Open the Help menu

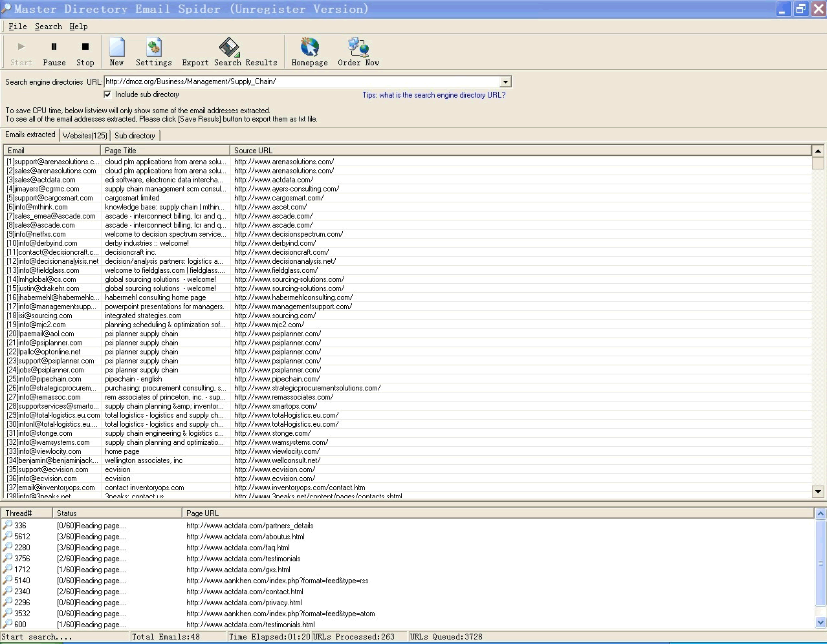click(78, 27)
